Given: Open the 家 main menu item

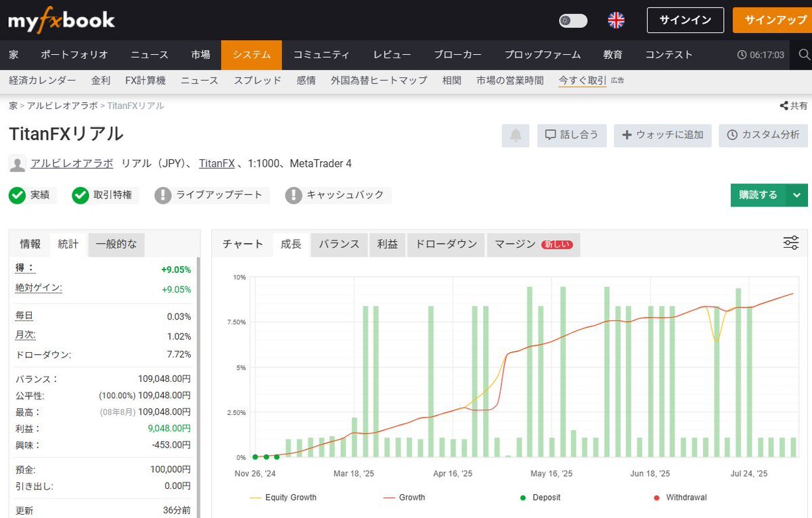Looking at the screenshot, I should tap(14, 55).
